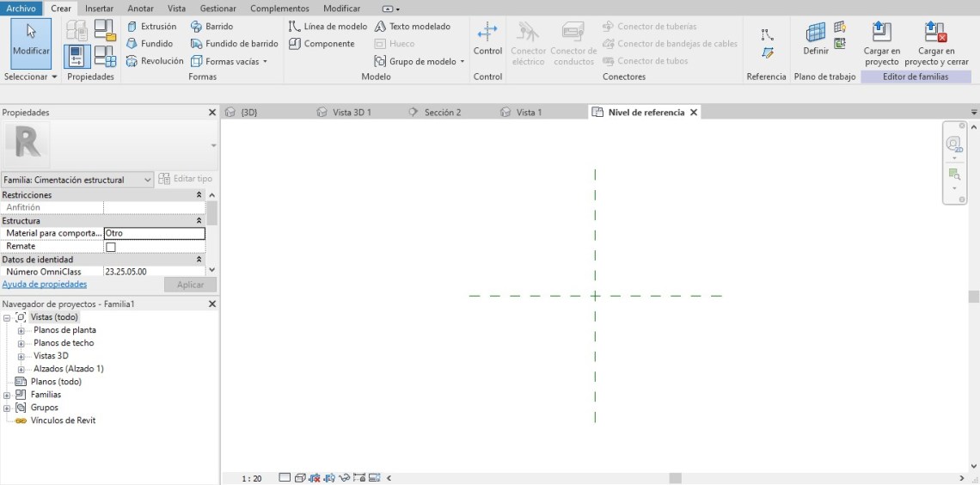Click the horizontal scrollbar in canvas
The image size is (980, 485).
click(675, 478)
